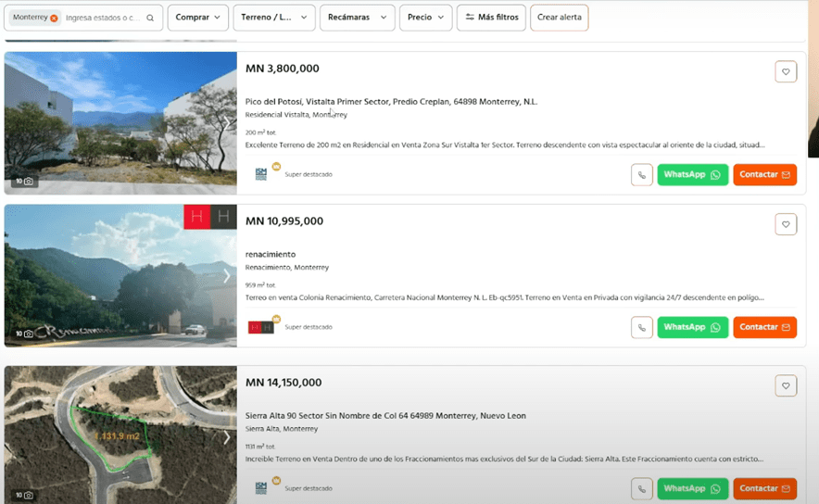Click phone icon for Renacimiento listing
The width and height of the screenshot is (819, 504).
(642, 327)
